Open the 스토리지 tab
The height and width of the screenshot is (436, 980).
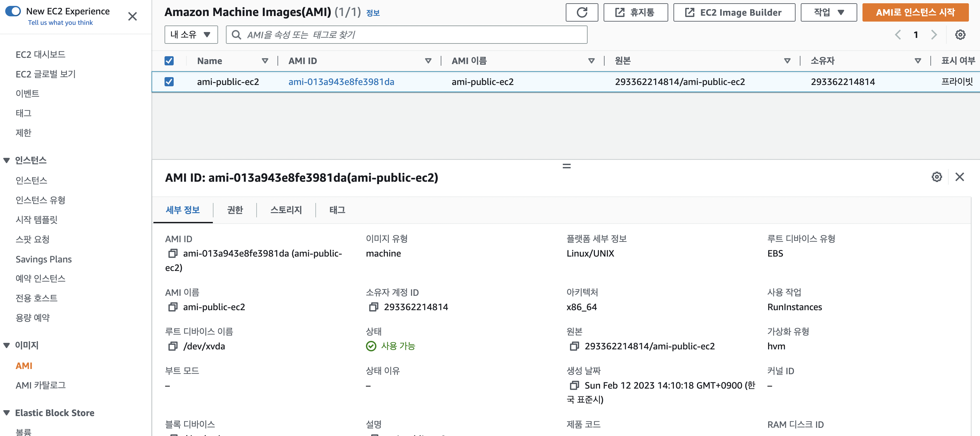[286, 210]
